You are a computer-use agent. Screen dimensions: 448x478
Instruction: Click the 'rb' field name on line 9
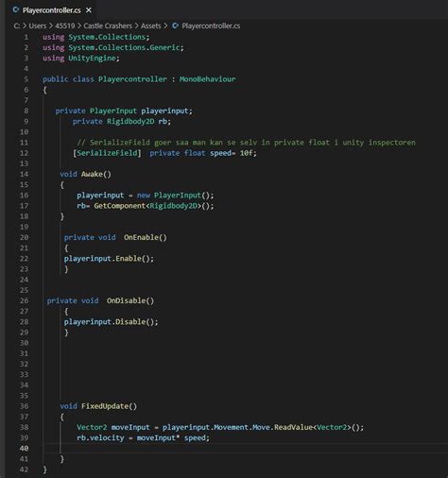pyautogui.click(x=163, y=121)
